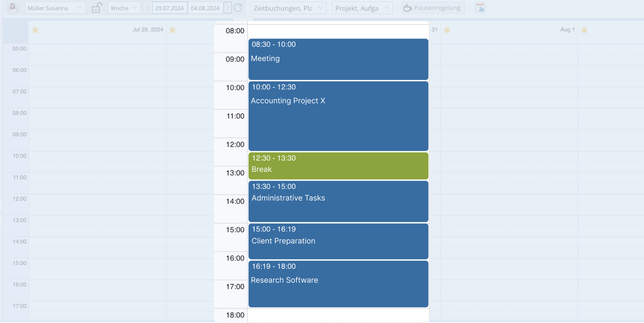
Task: Open the Zeitbuchungen filter dropdown
Action: pos(288,8)
